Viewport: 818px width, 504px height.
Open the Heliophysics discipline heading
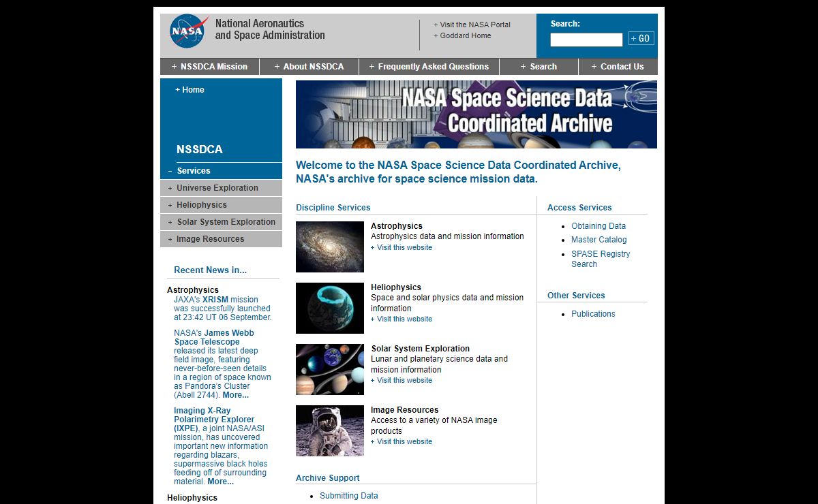pyautogui.click(x=396, y=287)
